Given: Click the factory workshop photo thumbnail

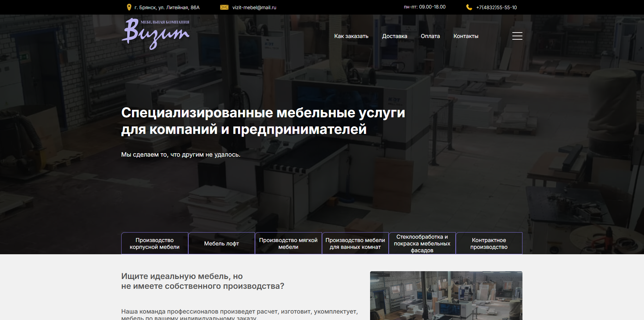Looking at the screenshot, I should click(446, 296).
